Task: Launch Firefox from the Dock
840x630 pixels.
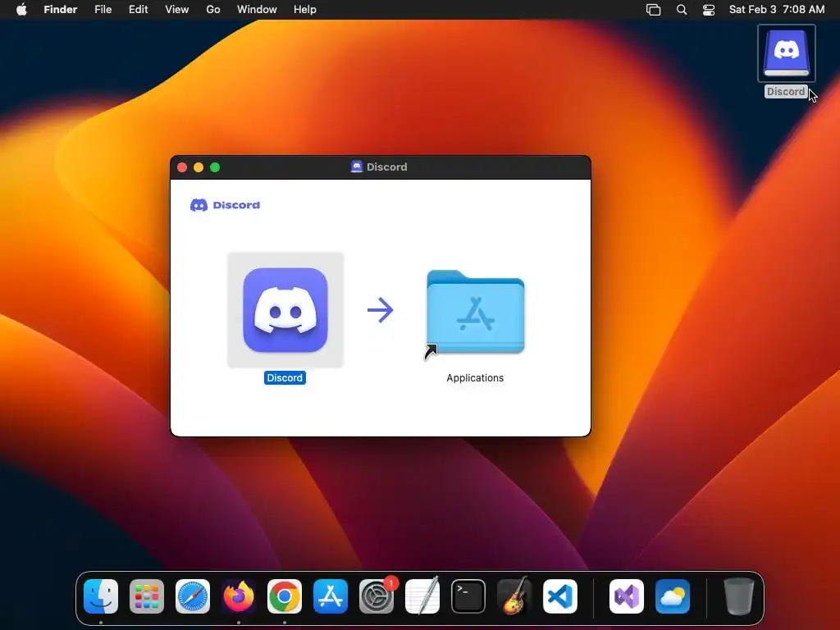Action: [x=239, y=596]
